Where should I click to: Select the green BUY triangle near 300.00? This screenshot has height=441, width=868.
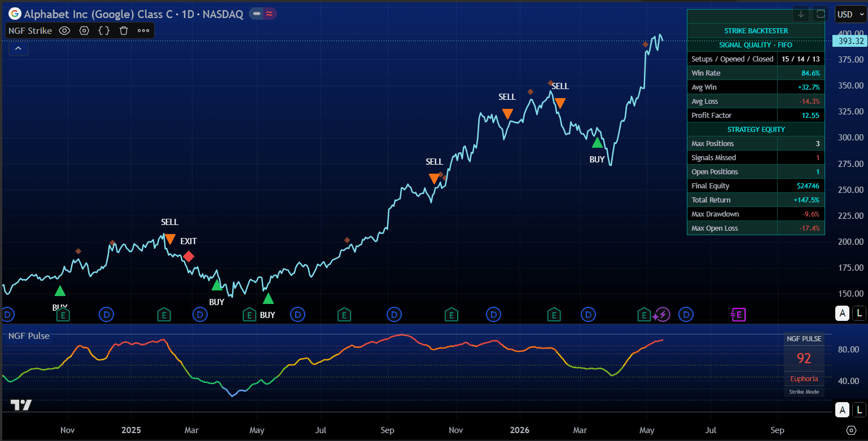597,142
